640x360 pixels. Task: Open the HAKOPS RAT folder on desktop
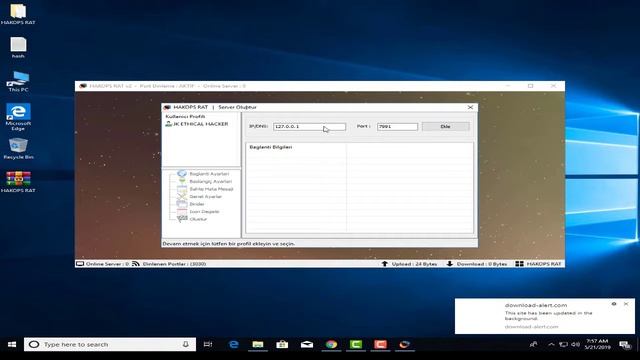point(18,14)
